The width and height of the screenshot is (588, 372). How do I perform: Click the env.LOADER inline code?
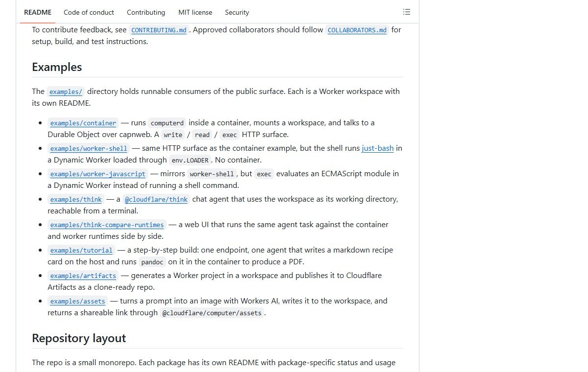(x=190, y=160)
